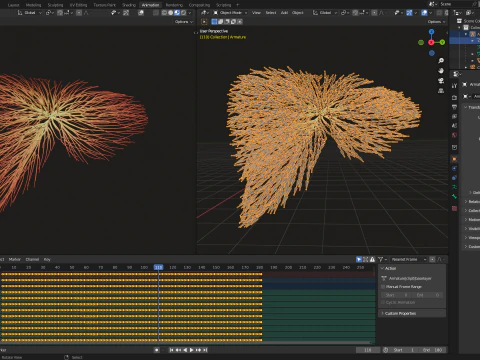The height and width of the screenshot is (360, 480).
Task: Open the Shading workspace tab
Action: click(129, 5)
